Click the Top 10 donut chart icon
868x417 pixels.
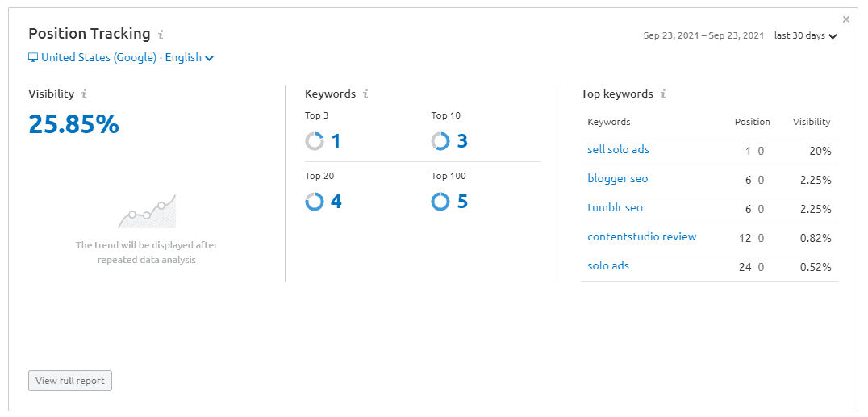coord(440,141)
